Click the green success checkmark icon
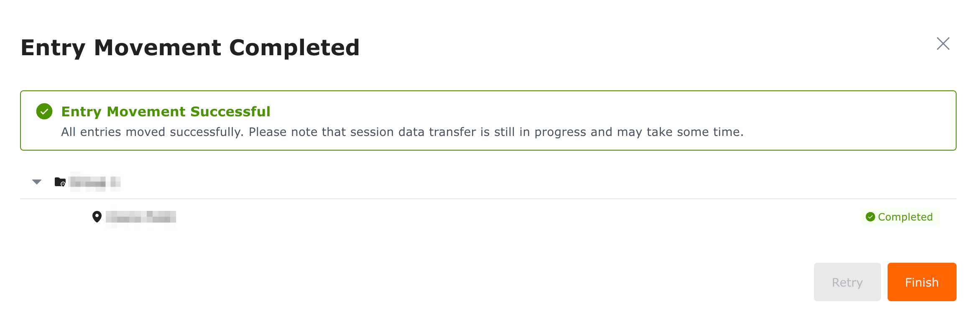The image size is (980, 328). (x=44, y=111)
